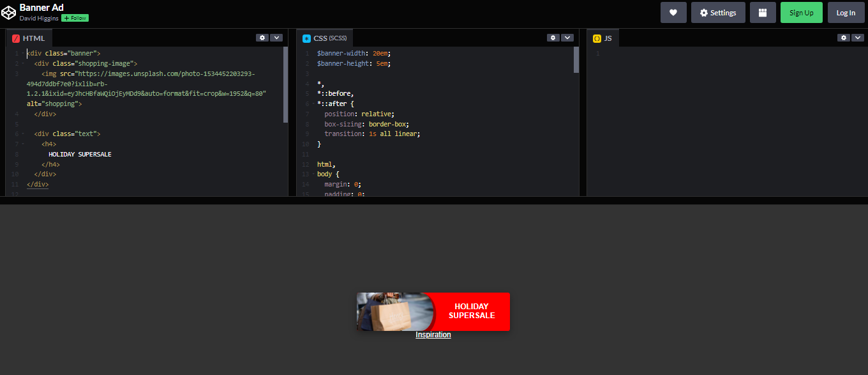Open the HTML editor settings gear

262,37
